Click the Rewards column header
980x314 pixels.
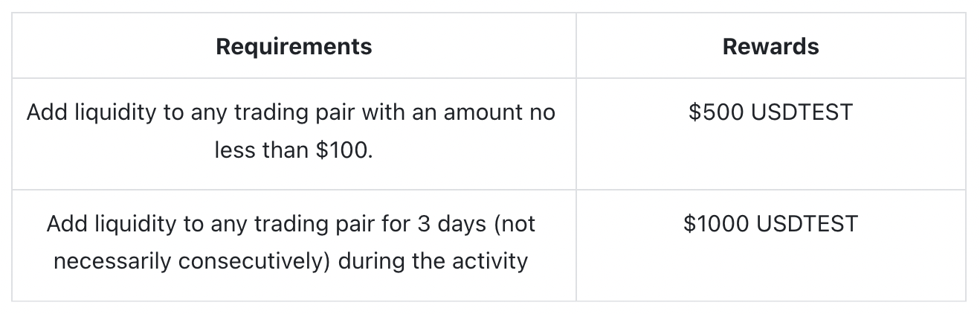pos(770,47)
